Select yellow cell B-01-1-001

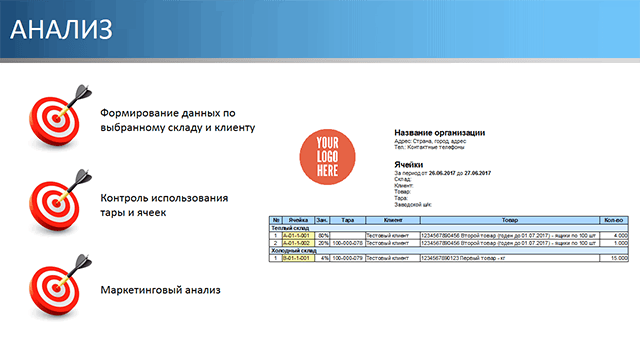[298, 258]
